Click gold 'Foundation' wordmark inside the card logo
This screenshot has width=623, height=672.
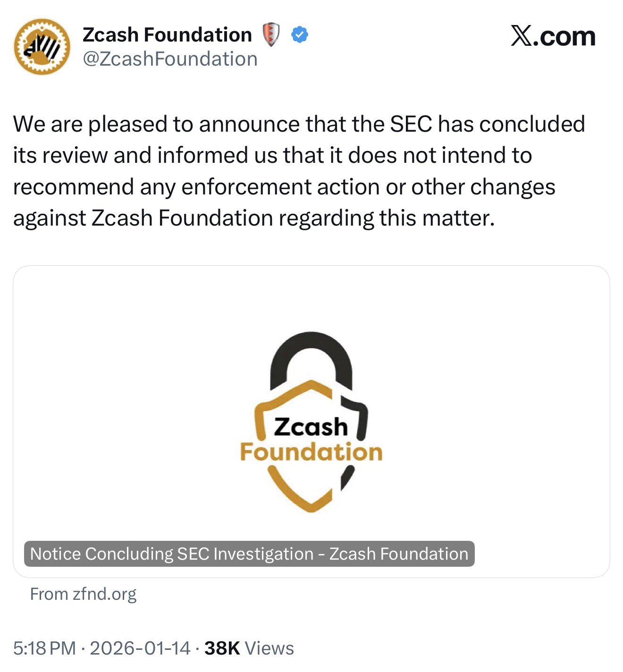click(x=311, y=452)
